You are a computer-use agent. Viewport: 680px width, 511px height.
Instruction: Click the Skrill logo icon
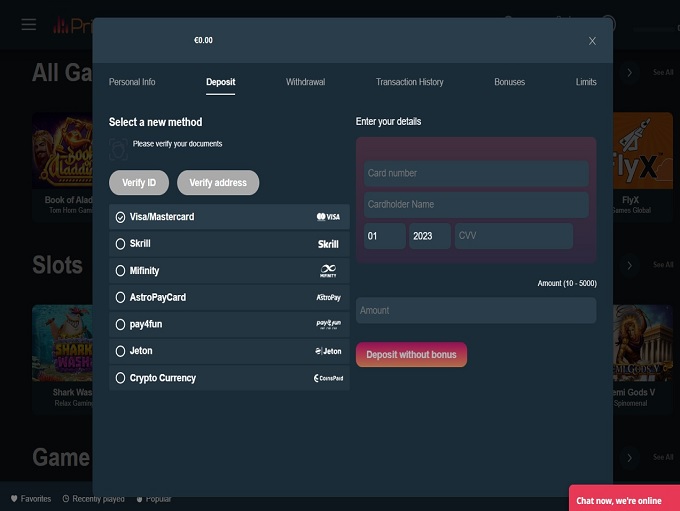[328, 244]
